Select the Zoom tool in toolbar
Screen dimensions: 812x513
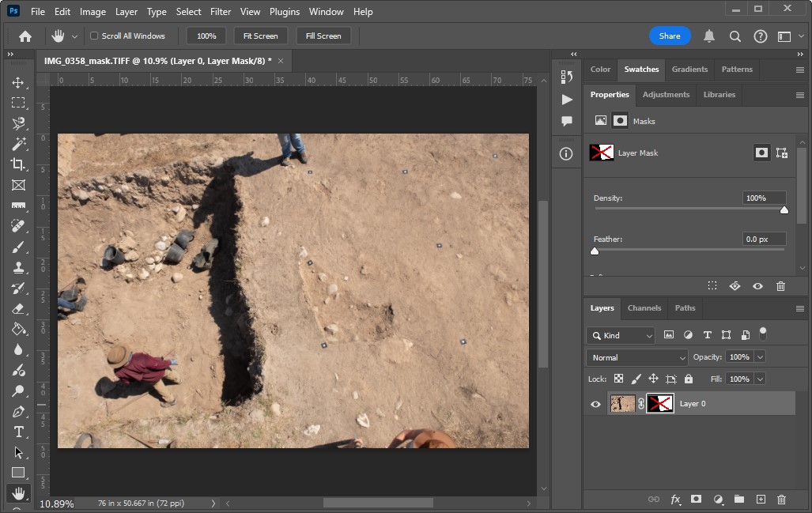[17, 390]
